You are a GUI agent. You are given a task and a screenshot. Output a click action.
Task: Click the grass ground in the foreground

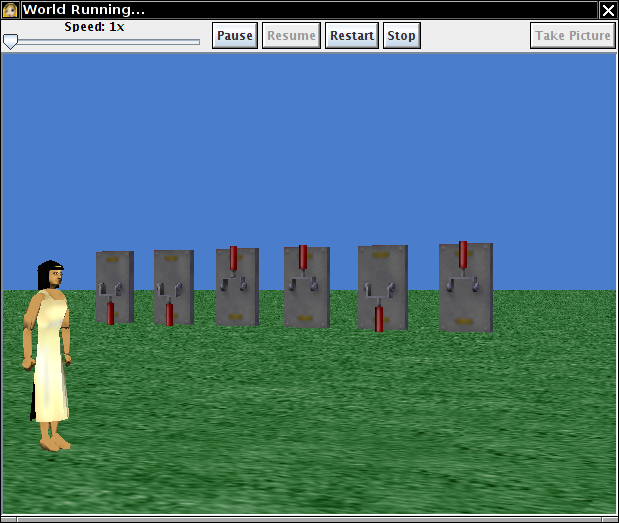[x=350, y=430]
